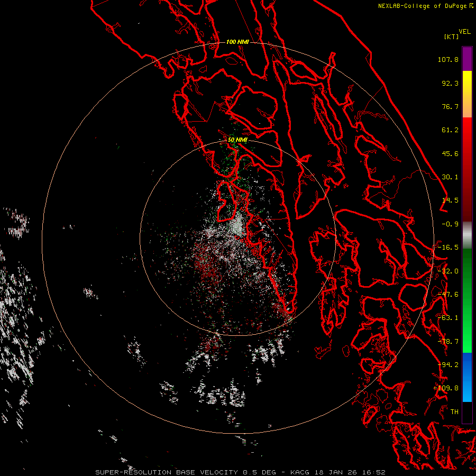Click the -94.2 velocity scale value
The width and height of the screenshot is (476, 476).
click(x=448, y=365)
